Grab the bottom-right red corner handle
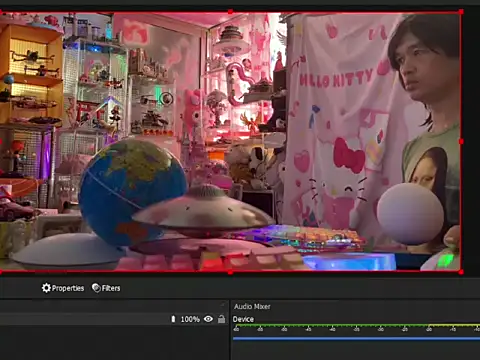Screen dimensions: 480x360 click(x=461, y=272)
